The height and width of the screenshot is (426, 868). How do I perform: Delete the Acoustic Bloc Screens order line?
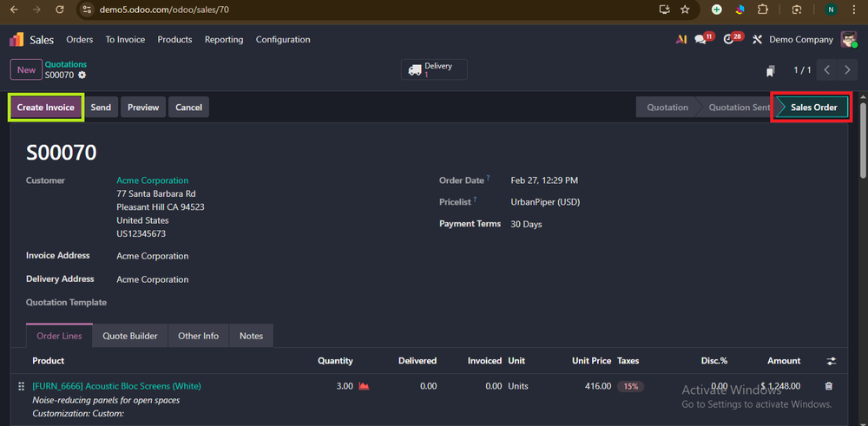click(828, 386)
